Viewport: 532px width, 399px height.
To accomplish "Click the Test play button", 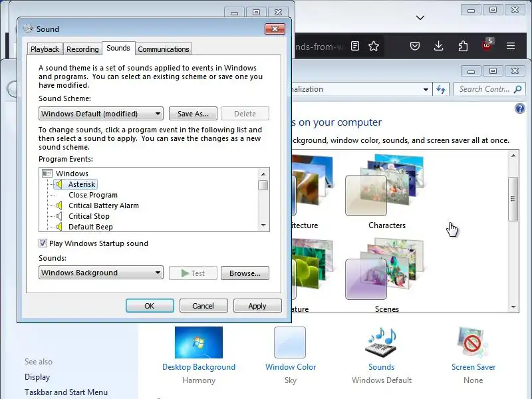I will click(193, 273).
